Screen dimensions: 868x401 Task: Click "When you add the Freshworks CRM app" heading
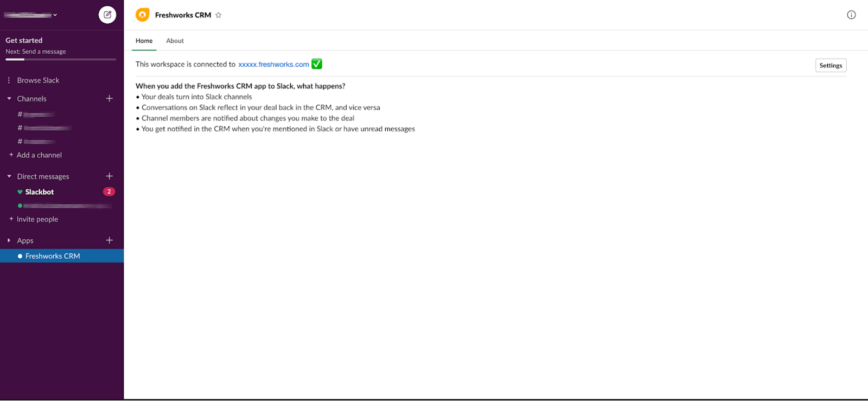(x=240, y=86)
